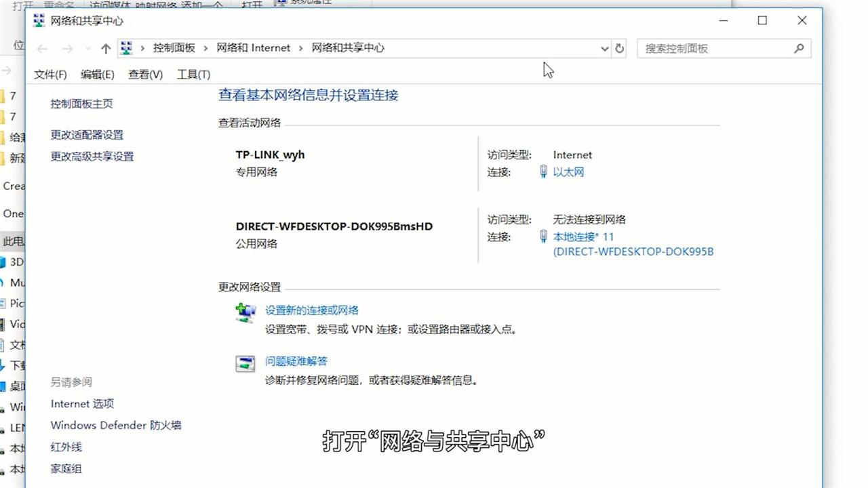Click the refresh icon in the address bar
The height and width of the screenshot is (488, 868).
tap(620, 48)
